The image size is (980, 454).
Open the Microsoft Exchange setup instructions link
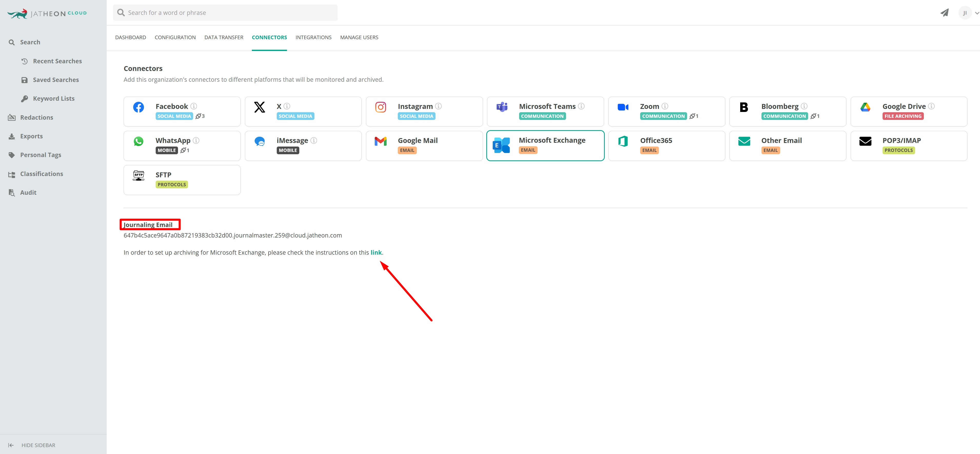tap(376, 253)
